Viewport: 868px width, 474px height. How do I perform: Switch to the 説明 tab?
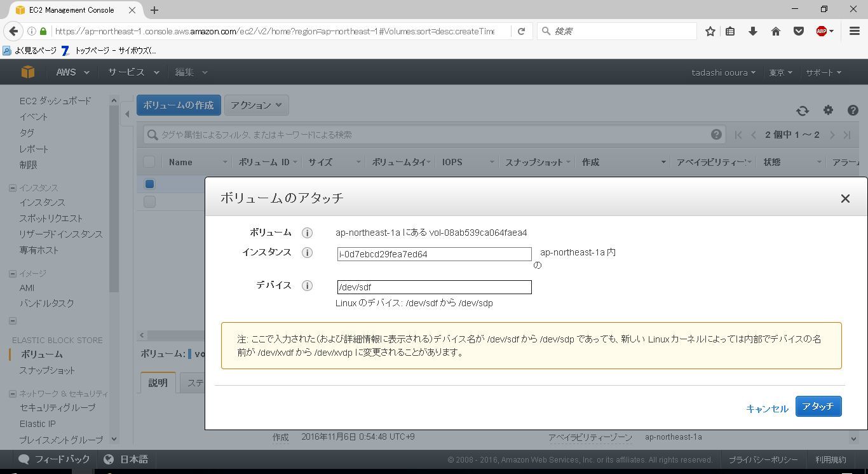[158, 383]
